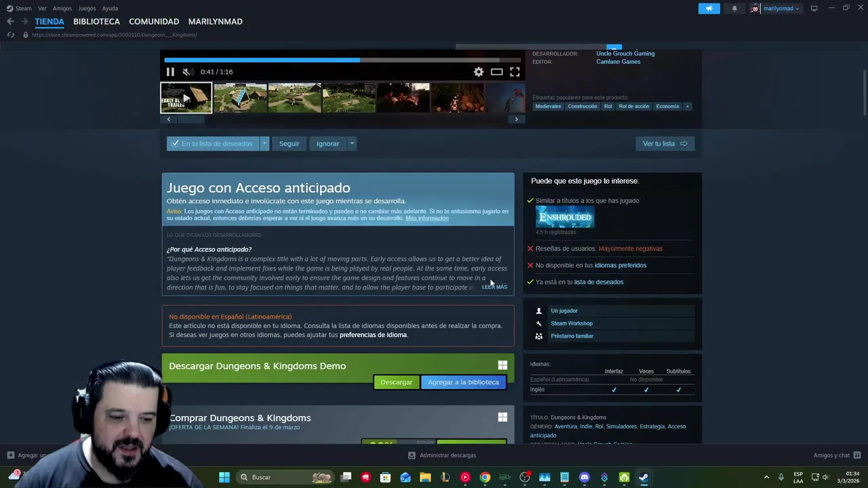
Task: Pause the trailer video
Action: pos(170,72)
